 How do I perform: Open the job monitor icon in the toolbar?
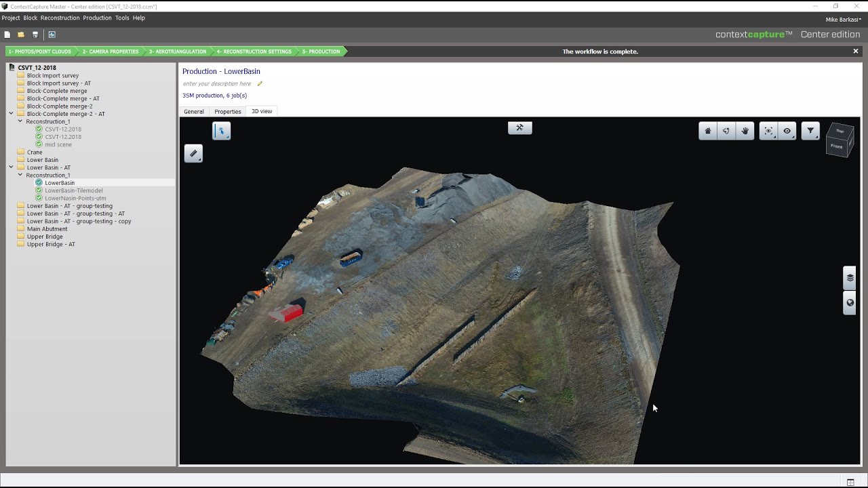point(52,35)
